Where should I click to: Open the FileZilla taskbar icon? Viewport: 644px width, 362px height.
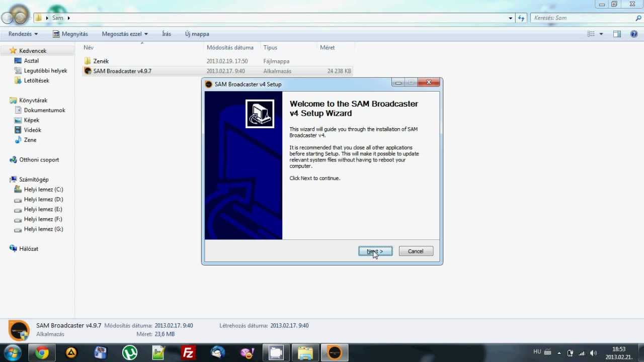click(188, 353)
